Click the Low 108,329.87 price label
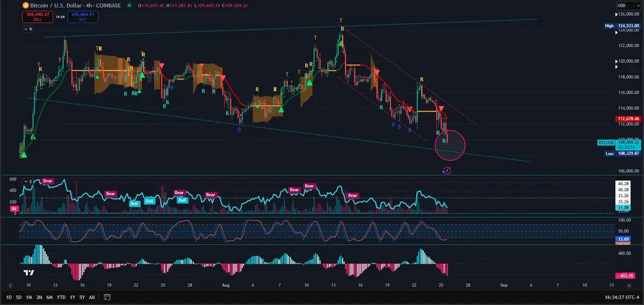 622,153
